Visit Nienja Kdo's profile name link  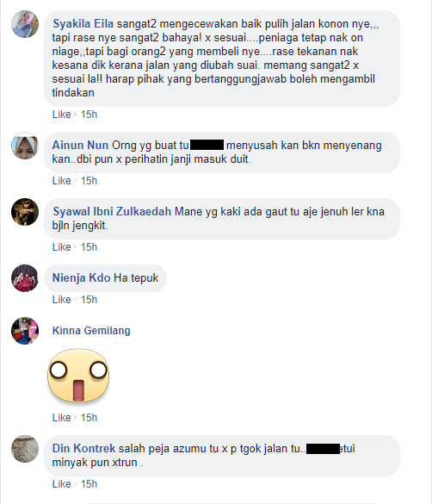[81, 277]
